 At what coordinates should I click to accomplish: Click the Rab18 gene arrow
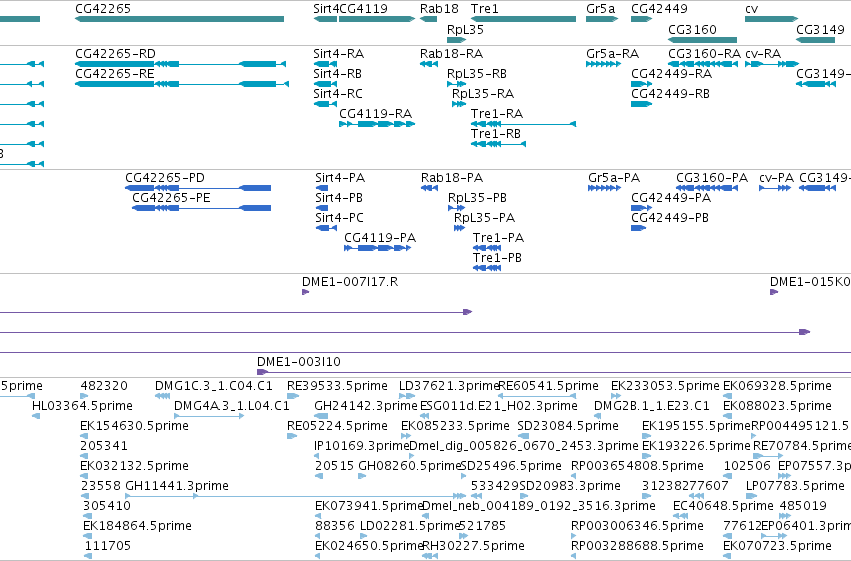click(428, 19)
